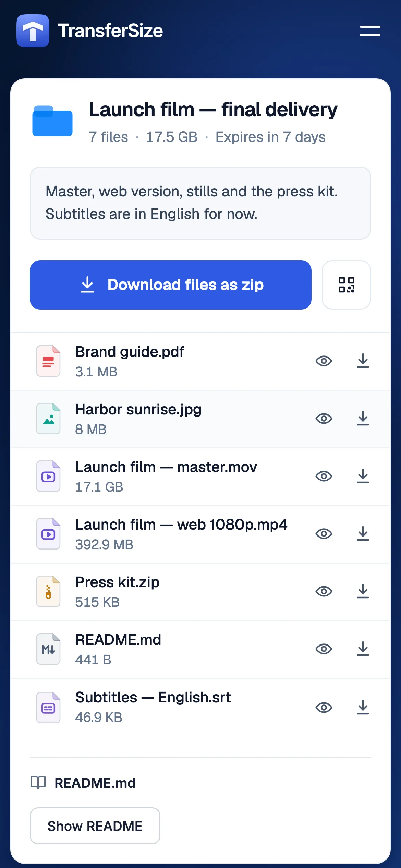Preview Press kit.zip contents
401x868 pixels.
(324, 591)
